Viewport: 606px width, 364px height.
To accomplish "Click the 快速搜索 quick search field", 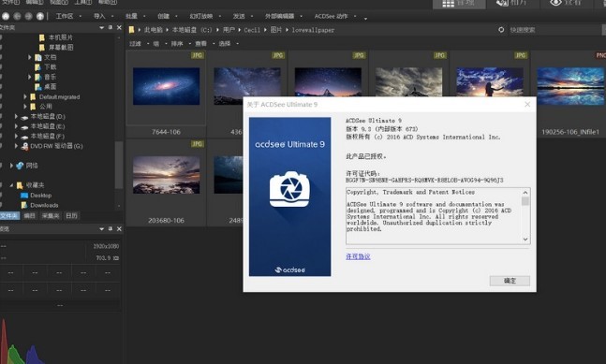I will click(555, 30).
